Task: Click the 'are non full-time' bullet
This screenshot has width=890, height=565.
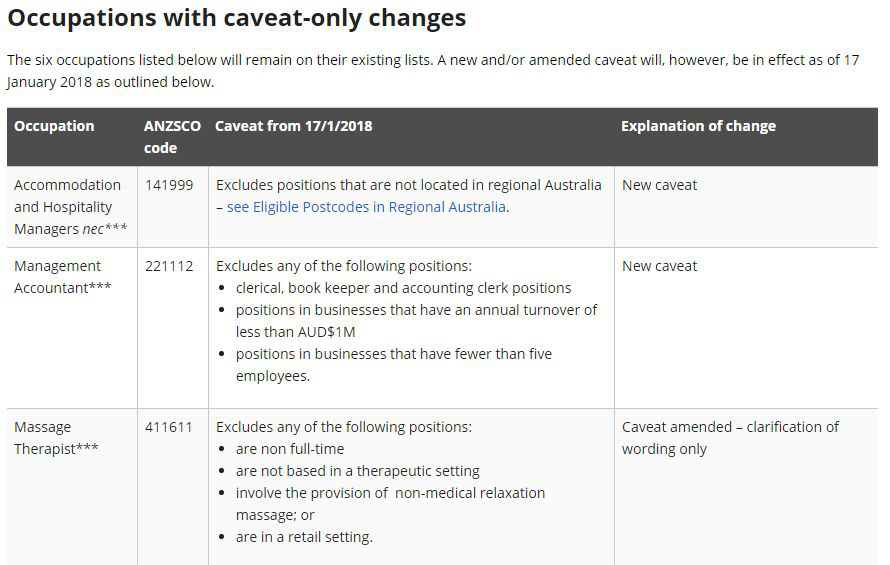Action: [x=289, y=449]
